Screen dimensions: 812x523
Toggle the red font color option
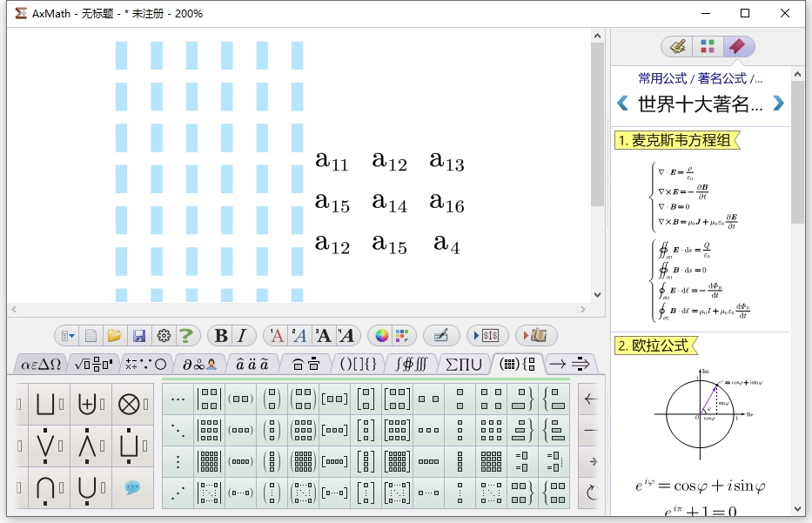point(276,335)
